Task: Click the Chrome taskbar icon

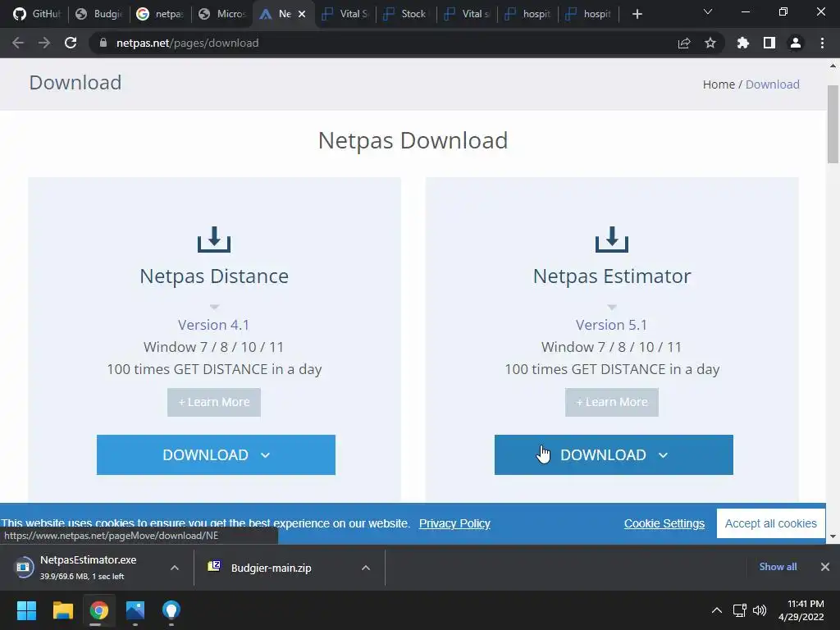Action: 99,610
